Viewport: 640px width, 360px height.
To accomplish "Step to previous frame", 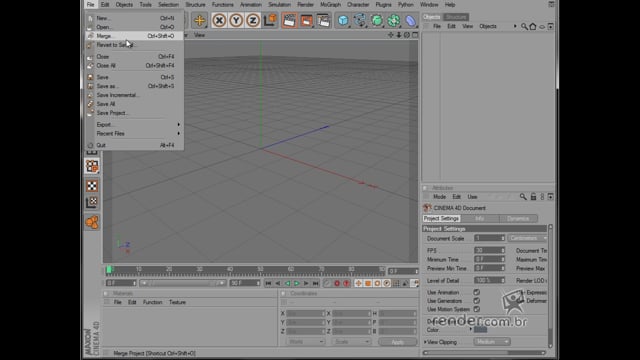I will coord(278,283).
